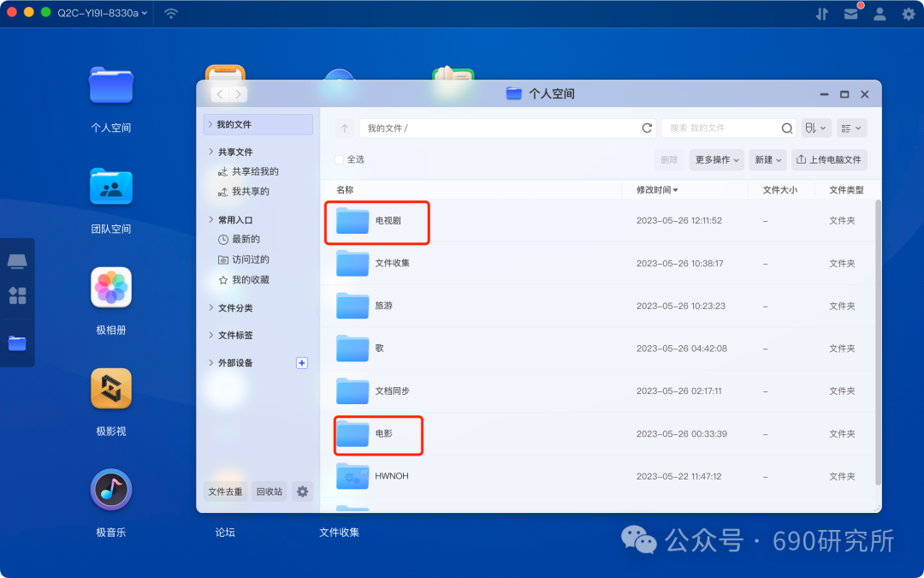Screen dimensions: 924x578
Task: Open file manager settings gear near 回收站
Action: (x=302, y=492)
